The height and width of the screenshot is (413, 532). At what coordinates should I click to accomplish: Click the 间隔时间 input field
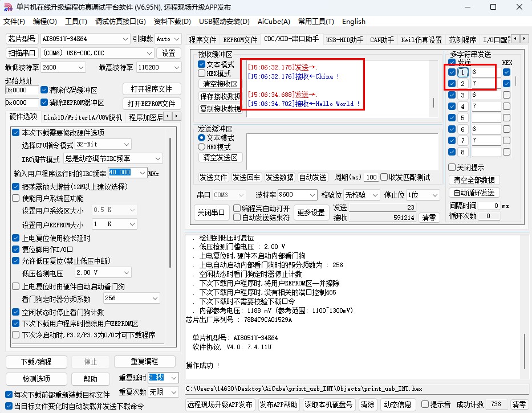tap(489, 206)
